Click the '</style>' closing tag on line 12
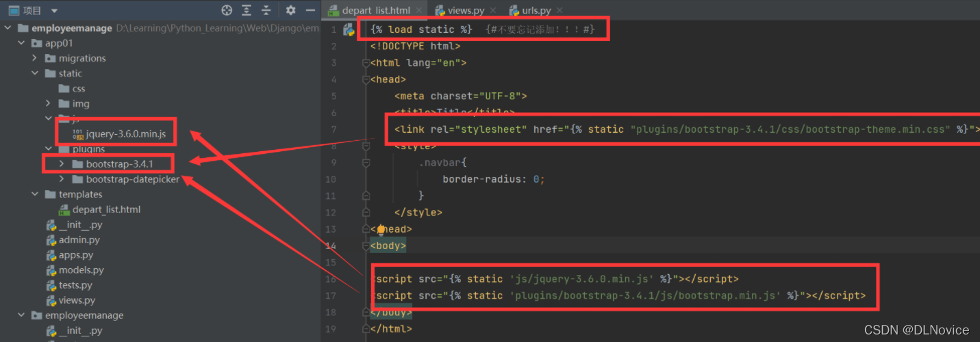Viewport: 980px width, 342px height. point(418,213)
